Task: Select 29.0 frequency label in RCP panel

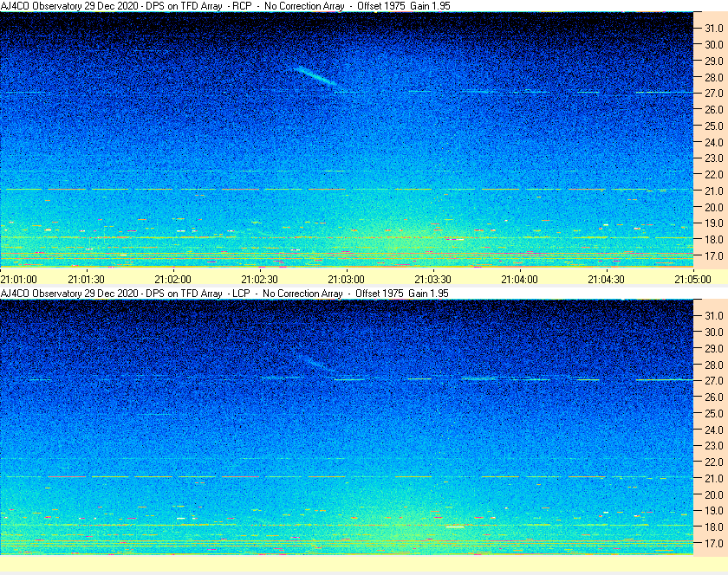Action: 714,61
